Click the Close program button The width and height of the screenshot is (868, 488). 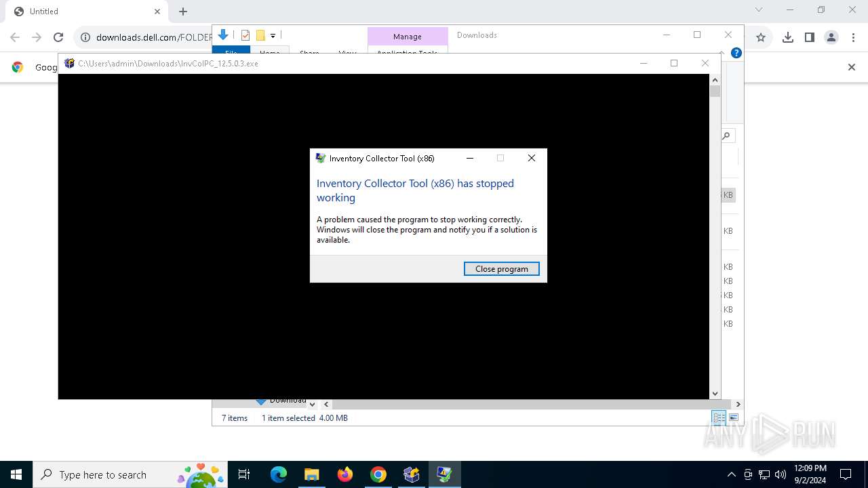pyautogui.click(x=501, y=269)
